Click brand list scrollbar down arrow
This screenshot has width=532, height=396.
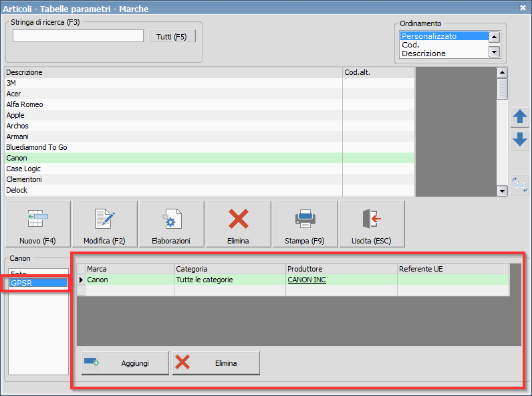pos(502,191)
